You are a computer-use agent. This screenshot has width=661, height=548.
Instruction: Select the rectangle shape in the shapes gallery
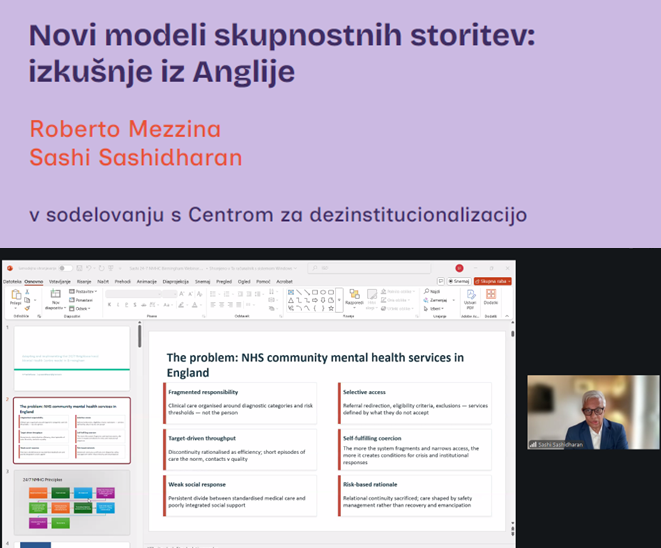[315, 292]
